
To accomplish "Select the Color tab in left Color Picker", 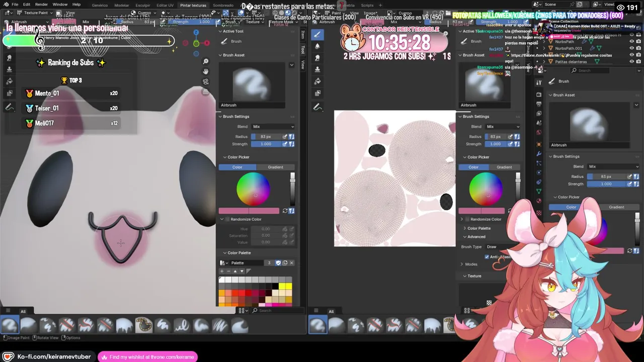I will 237,167.
